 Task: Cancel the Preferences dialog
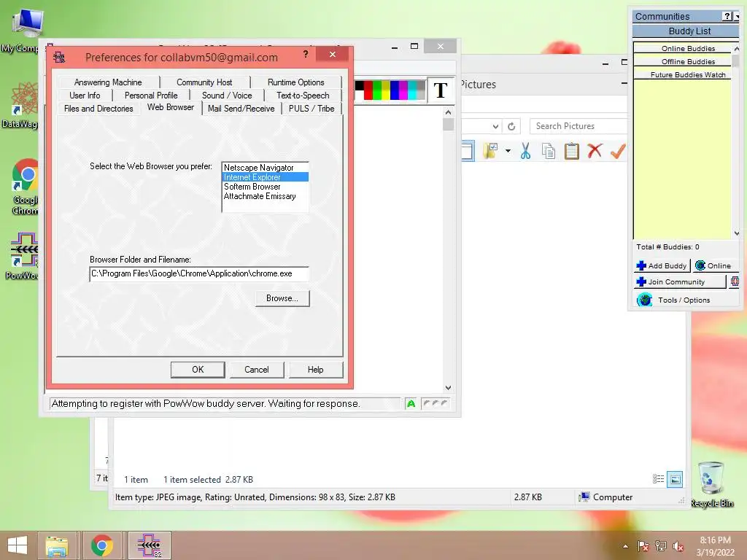[257, 370]
